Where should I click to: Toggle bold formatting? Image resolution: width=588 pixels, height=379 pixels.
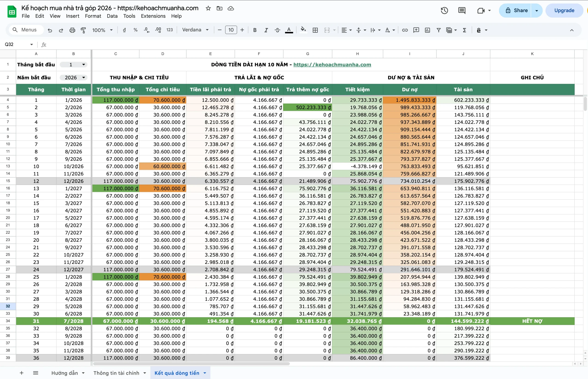(x=255, y=30)
